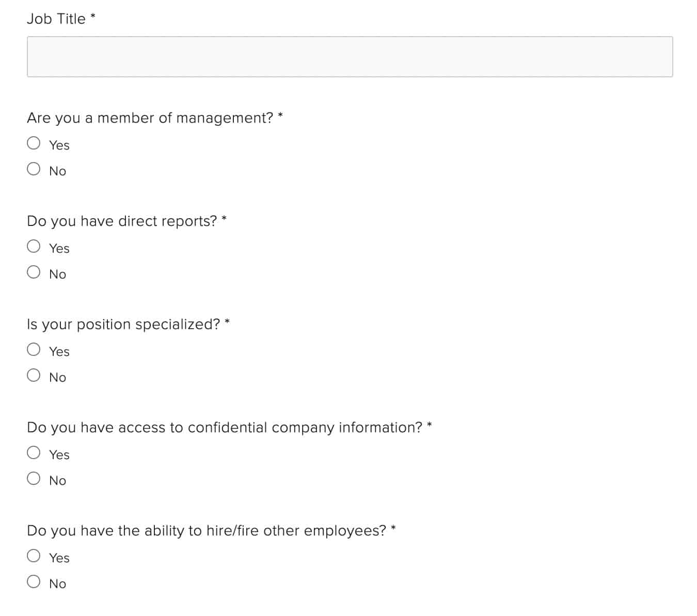The height and width of the screenshot is (616, 697).
Task: Click the hire/fire other employees question text
Action: (207, 531)
